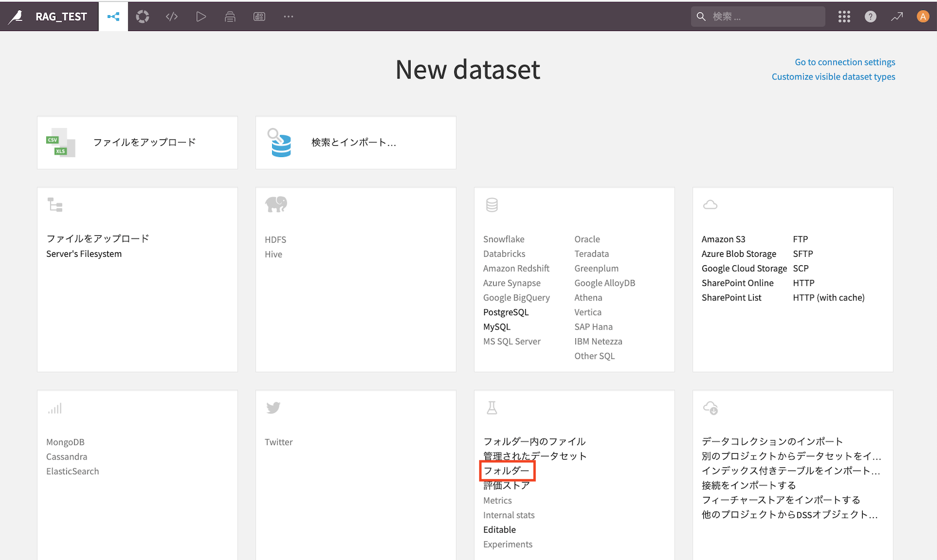The height and width of the screenshot is (560, 937).
Task: Select Hive dataset type
Action: (273, 254)
